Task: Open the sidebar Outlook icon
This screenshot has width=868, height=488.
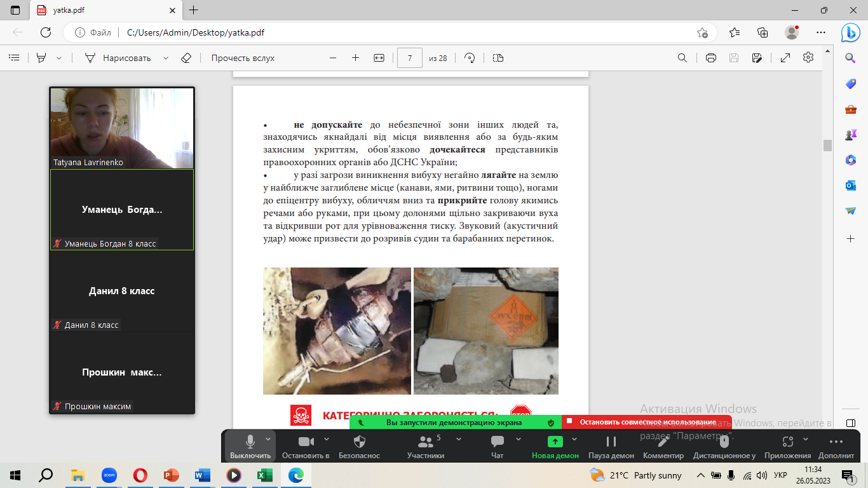Action: 851,185
